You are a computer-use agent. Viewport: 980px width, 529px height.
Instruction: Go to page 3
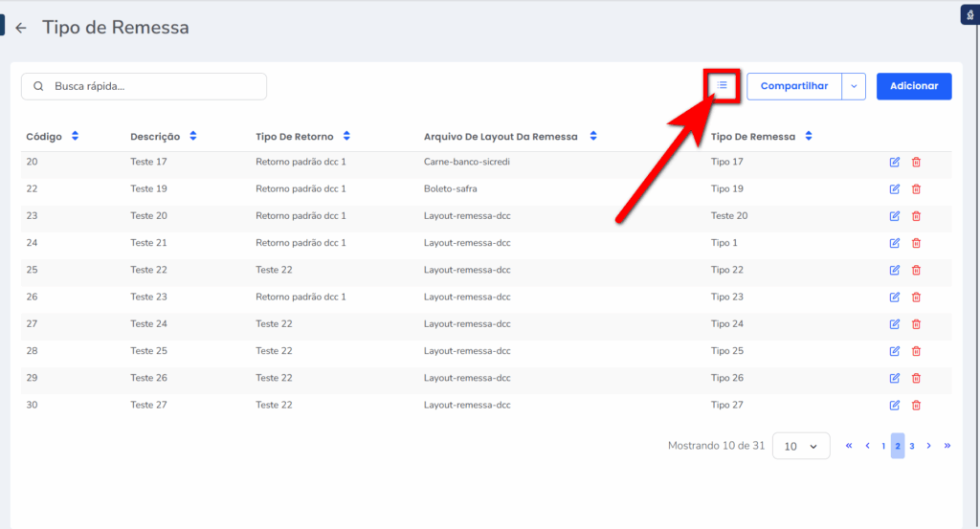[912, 446]
